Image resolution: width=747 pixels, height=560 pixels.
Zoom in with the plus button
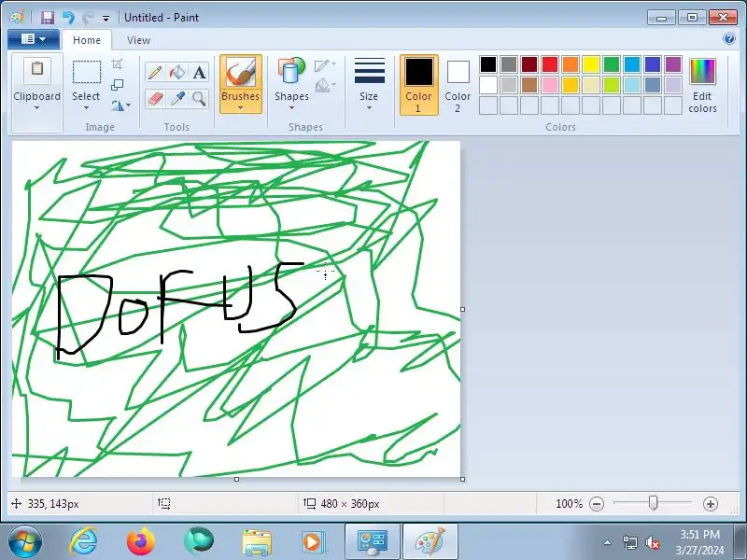click(711, 504)
